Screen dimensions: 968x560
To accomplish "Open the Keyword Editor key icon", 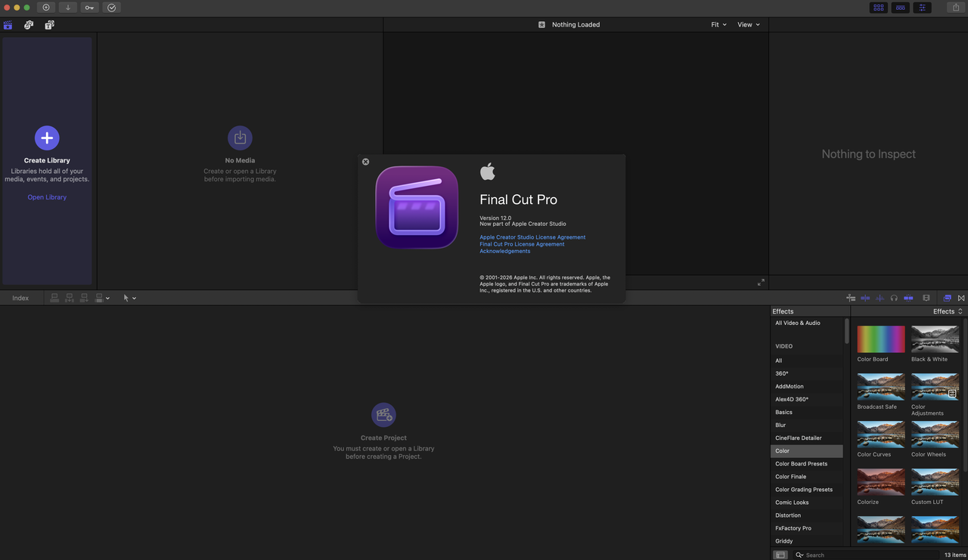I will [x=89, y=8].
